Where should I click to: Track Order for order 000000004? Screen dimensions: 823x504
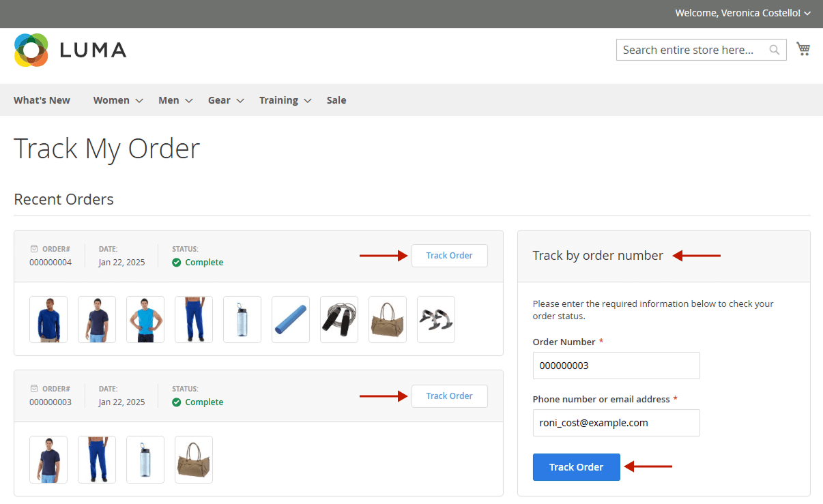coord(449,256)
